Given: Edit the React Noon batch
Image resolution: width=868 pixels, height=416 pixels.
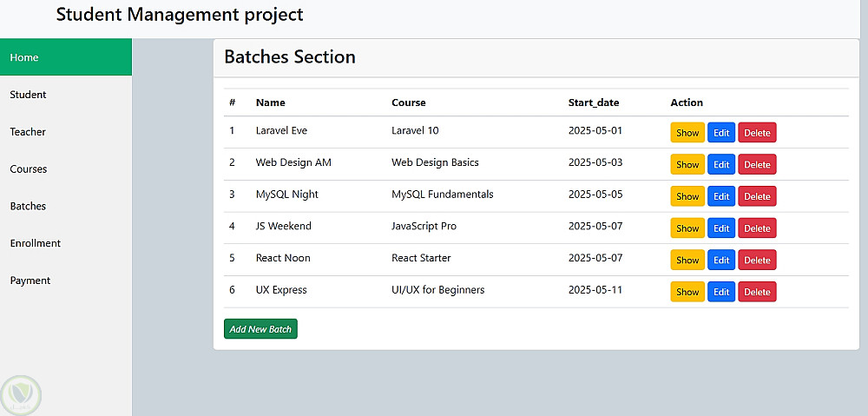Looking at the screenshot, I should pos(721,260).
